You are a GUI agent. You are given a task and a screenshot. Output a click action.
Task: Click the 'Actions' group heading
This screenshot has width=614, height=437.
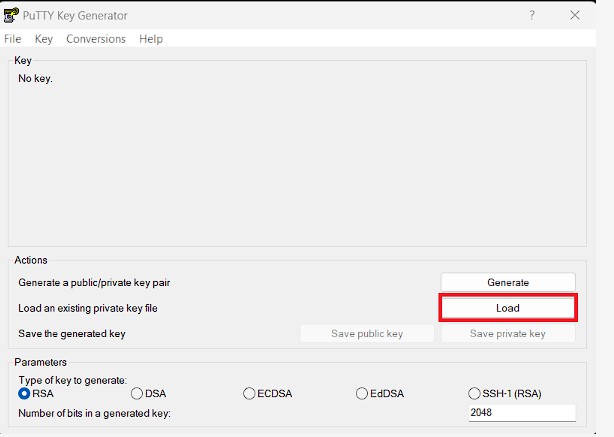[31, 260]
